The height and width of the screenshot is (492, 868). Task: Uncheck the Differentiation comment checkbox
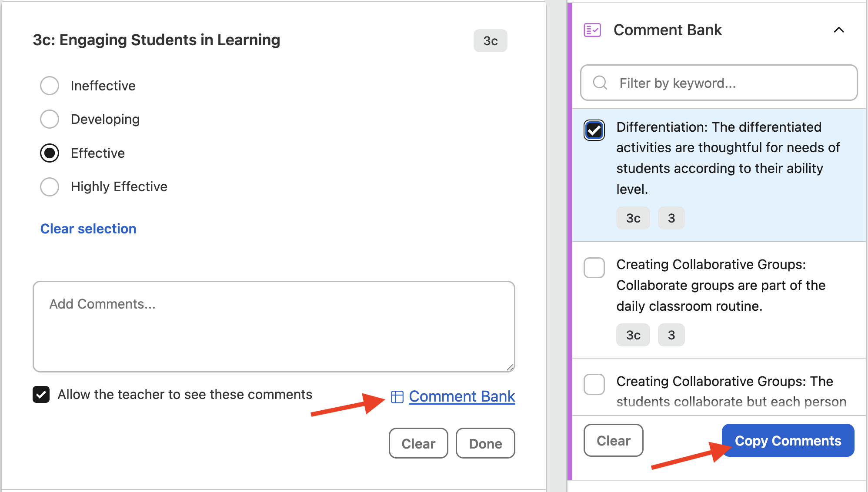point(594,130)
